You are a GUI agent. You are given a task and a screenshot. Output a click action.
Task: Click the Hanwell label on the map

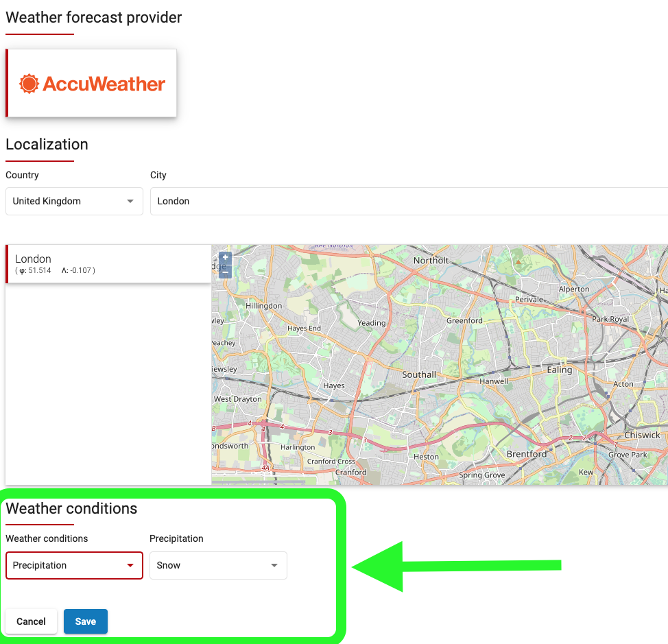click(x=494, y=381)
